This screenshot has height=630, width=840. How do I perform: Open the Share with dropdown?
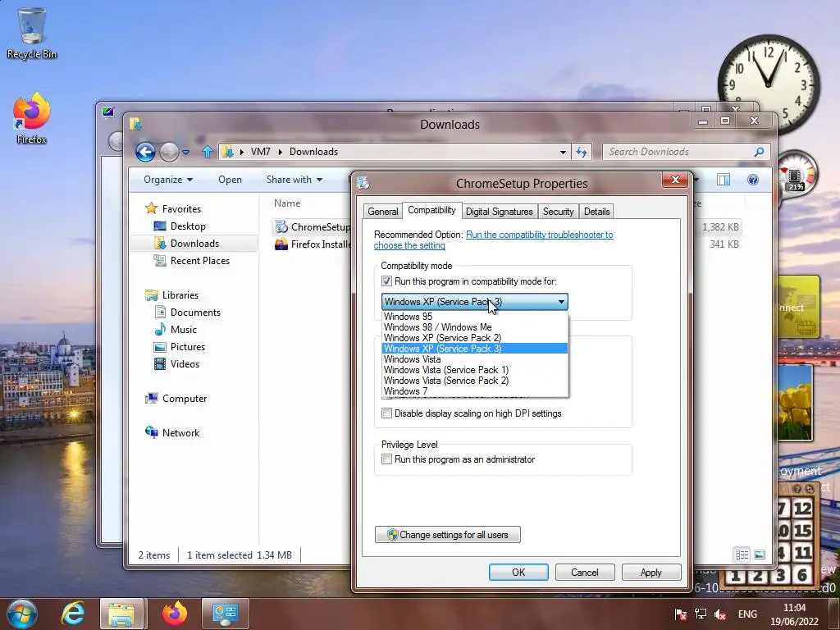[294, 180]
